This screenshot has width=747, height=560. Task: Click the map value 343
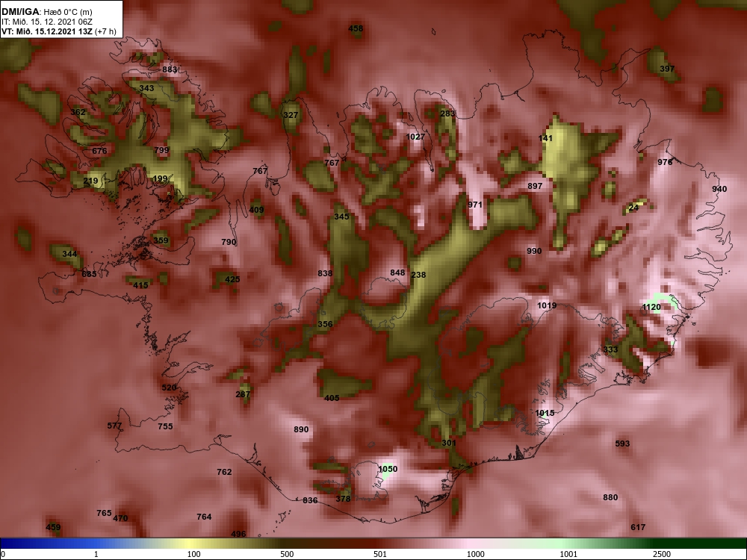[x=146, y=88]
